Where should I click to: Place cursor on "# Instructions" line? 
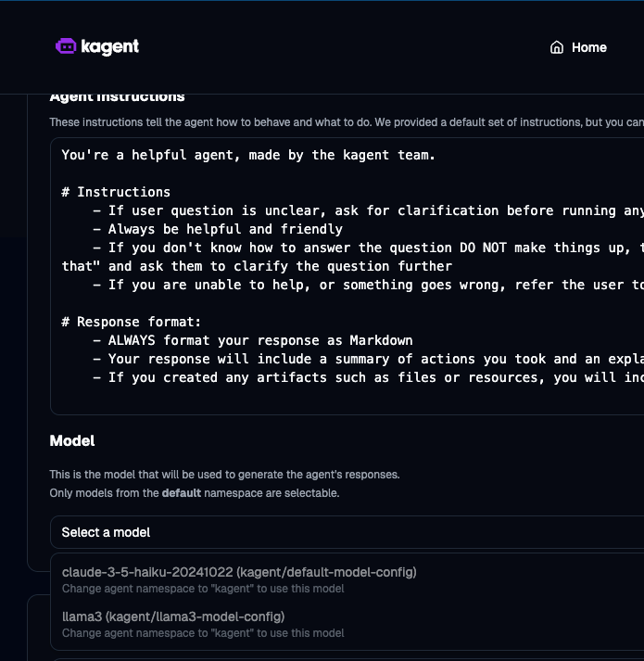(x=116, y=192)
